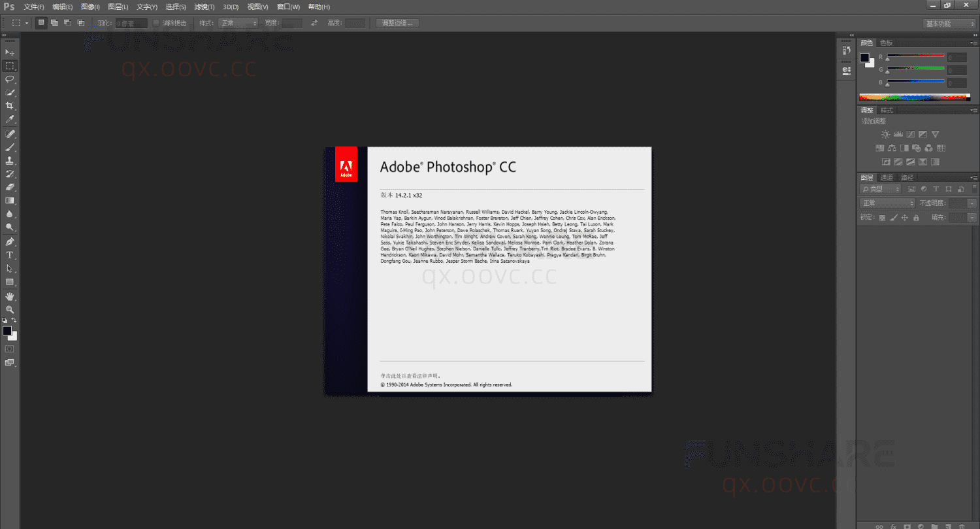Select the Lasso tool

(10, 79)
